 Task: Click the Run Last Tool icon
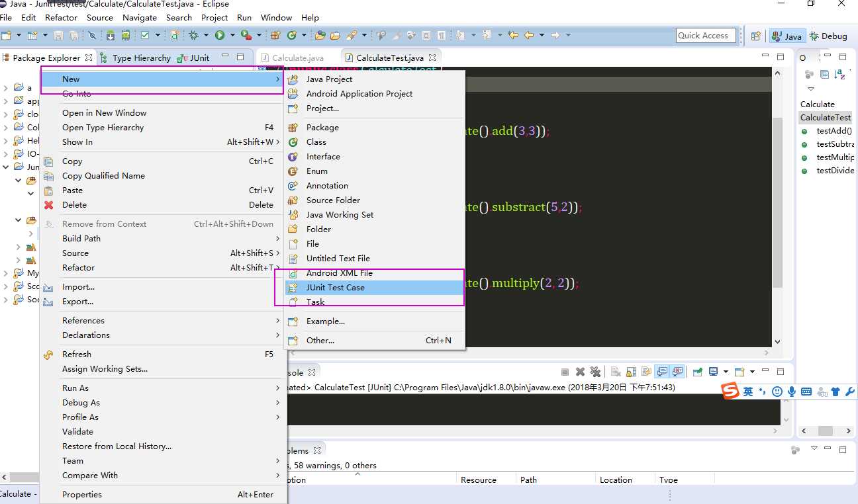(x=246, y=35)
